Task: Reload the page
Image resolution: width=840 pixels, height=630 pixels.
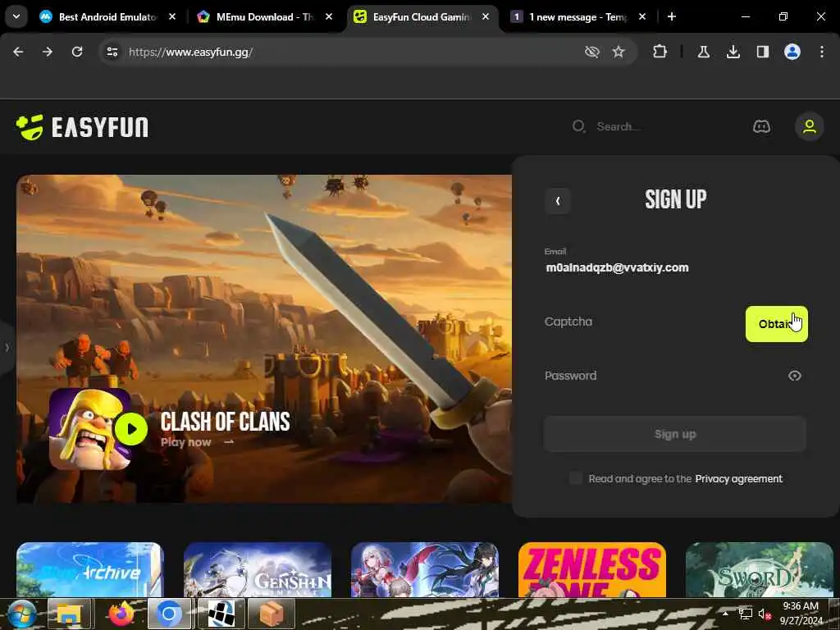Action: 77,52
